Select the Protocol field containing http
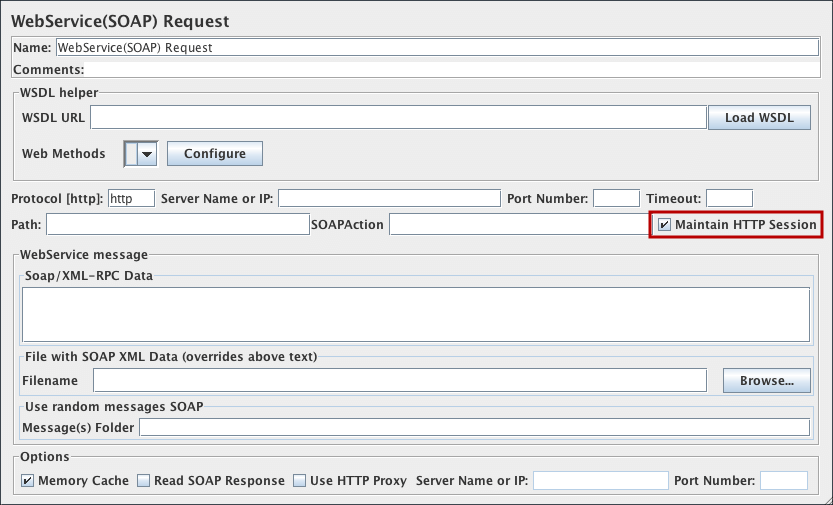Image resolution: width=833 pixels, height=505 pixels. [131, 198]
